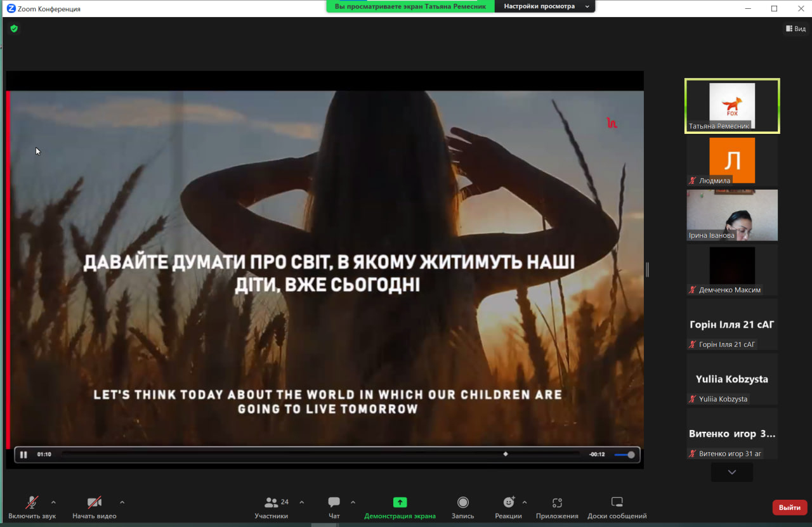Open Доски сообщений whiteboards

pyautogui.click(x=617, y=507)
